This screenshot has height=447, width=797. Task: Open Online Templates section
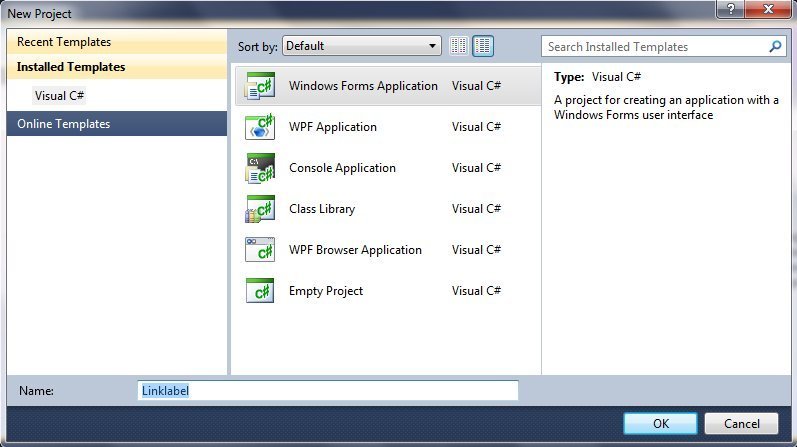click(x=116, y=124)
